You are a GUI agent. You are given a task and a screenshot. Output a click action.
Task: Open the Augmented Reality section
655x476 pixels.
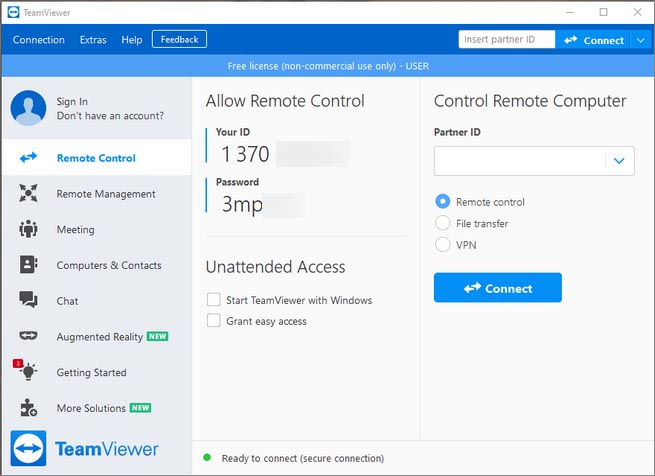tap(97, 336)
